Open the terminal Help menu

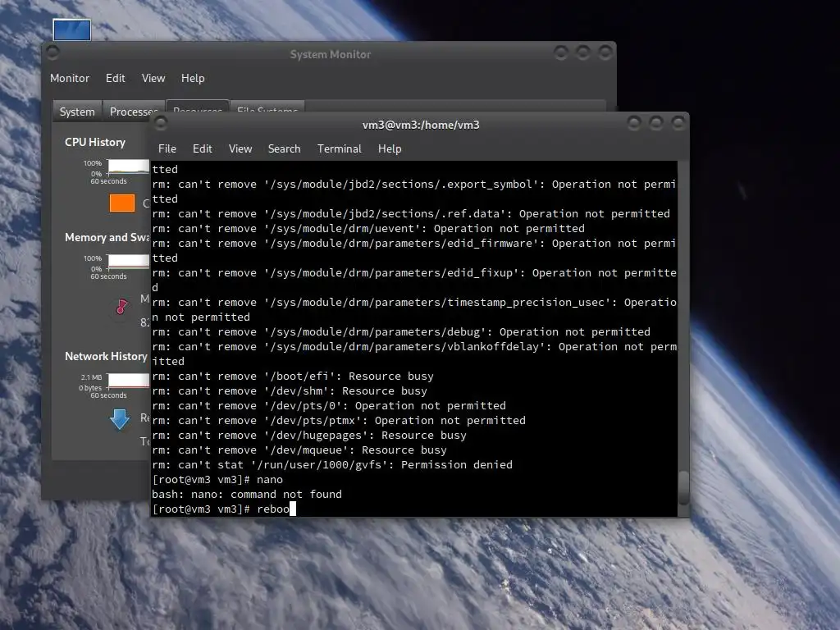pyautogui.click(x=390, y=149)
